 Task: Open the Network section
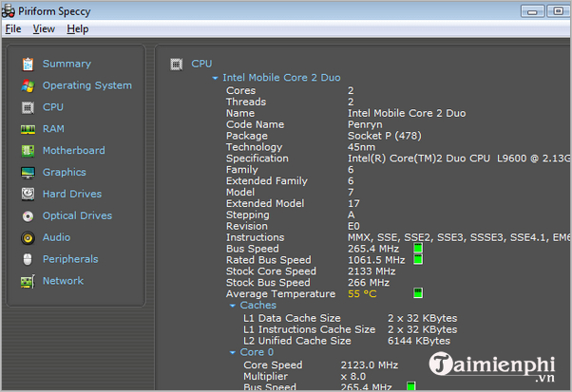pyautogui.click(x=63, y=281)
